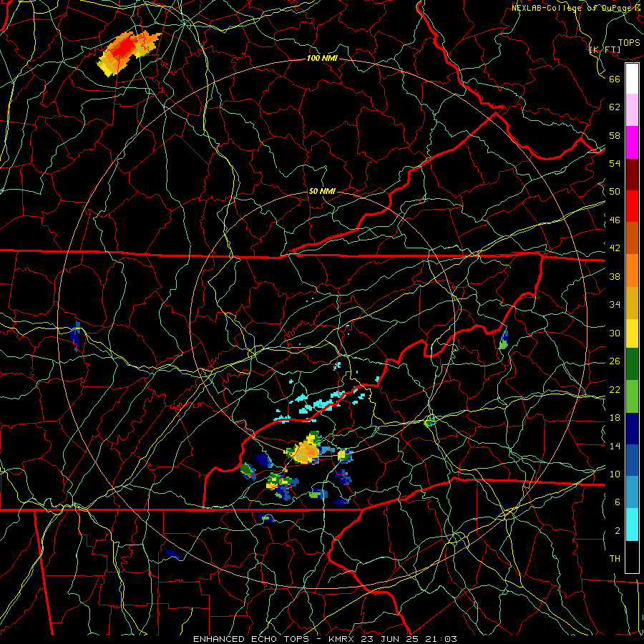
Task: Click the 23 JUN 25 21:03 timestamp
Action: pyautogui.click(x=409, y=639)
